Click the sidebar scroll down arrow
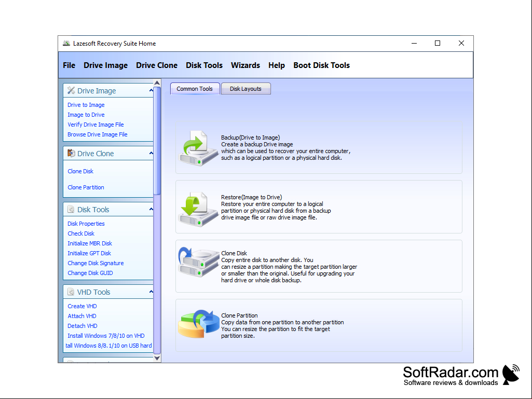532x399 pixels. tap(157, 358)
